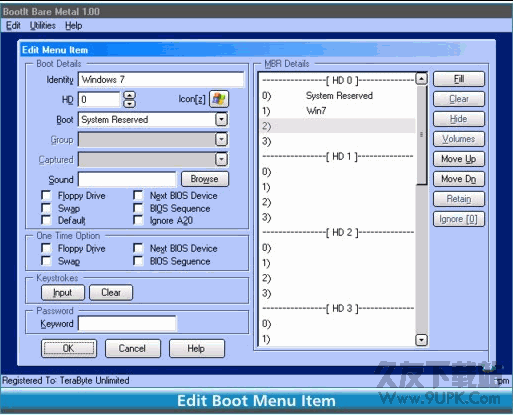Viewport: 513px width, 415px height.
Task: Check Swap under One Time Option
Action: [x=46, y=261]
